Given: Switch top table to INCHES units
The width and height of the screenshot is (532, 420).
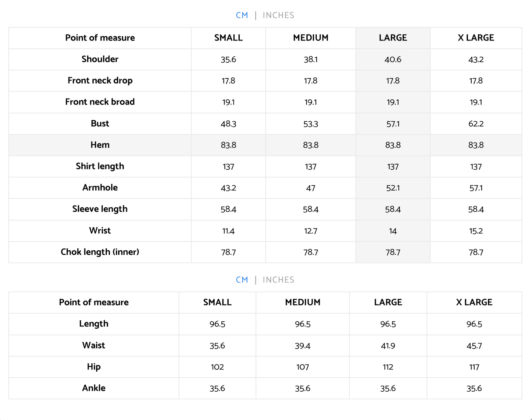Looking at the screenshot, I should [x=278, y=15].
